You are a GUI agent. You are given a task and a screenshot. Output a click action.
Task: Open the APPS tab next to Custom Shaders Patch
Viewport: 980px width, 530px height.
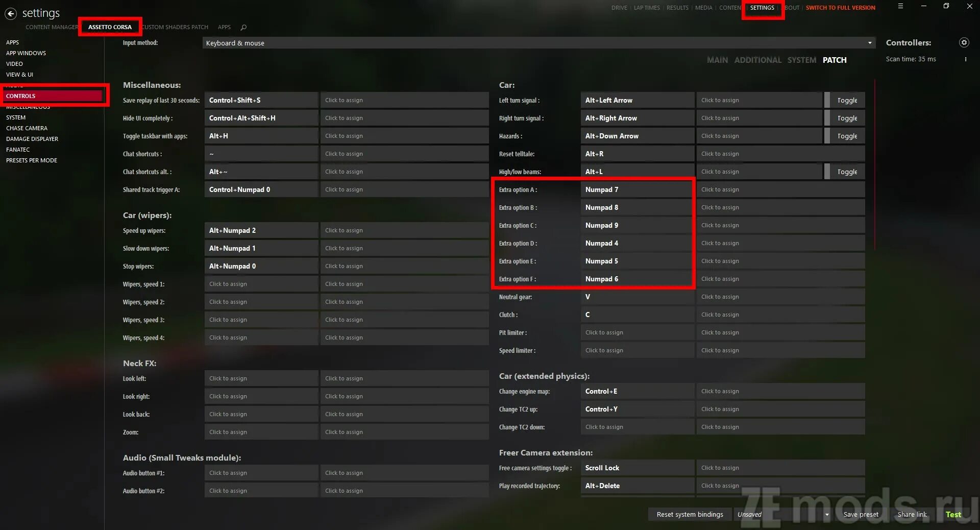224,27
